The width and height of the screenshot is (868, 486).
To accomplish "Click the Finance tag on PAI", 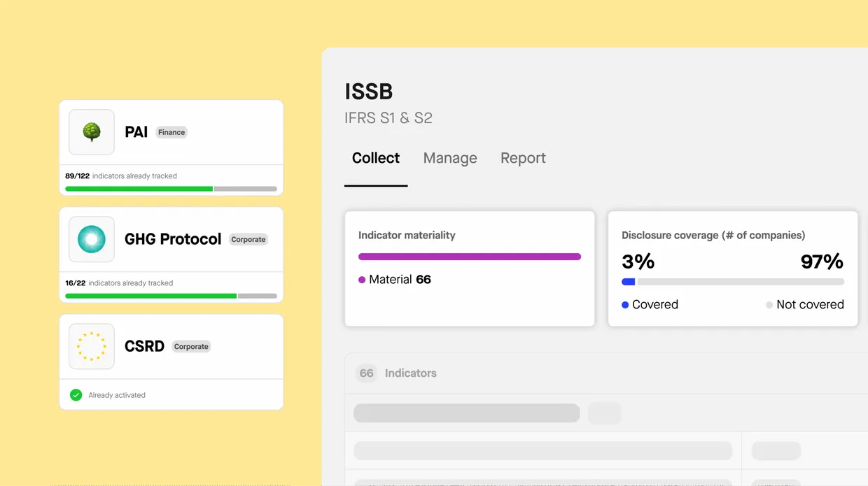I will [171, 132].
